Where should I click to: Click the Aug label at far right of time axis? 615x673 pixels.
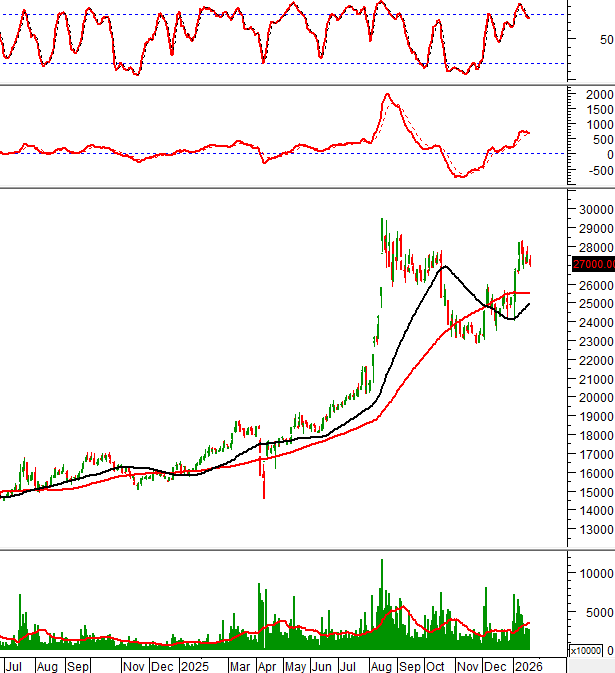coord(381,665)
